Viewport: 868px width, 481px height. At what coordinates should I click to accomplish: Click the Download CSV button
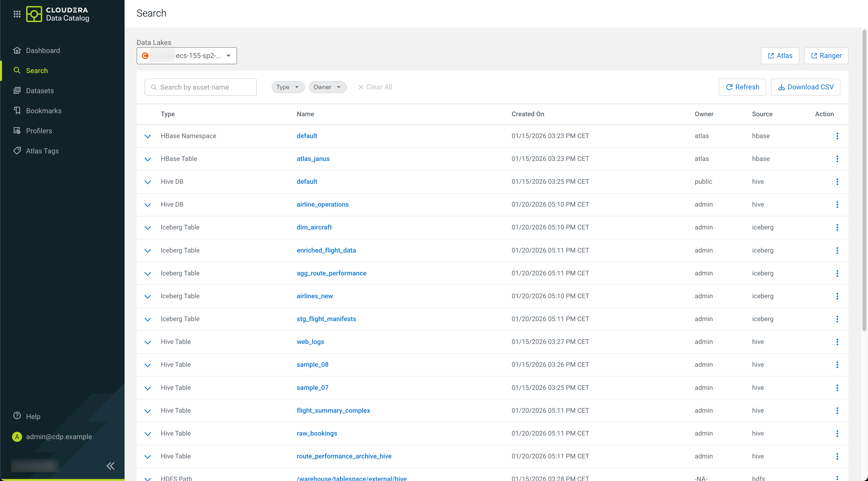[805, 87]
